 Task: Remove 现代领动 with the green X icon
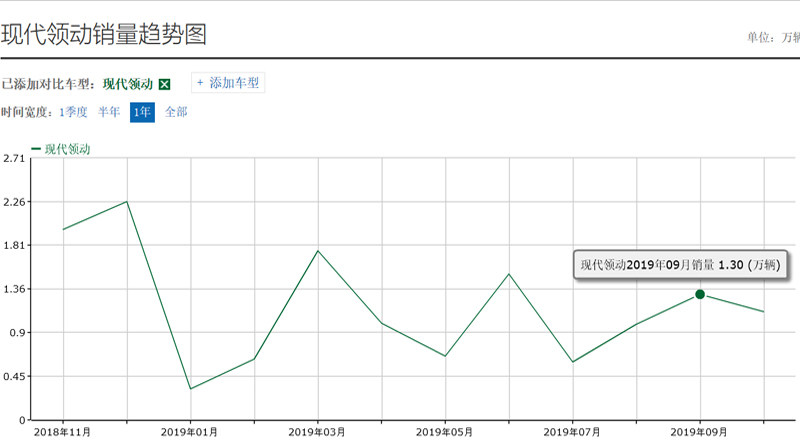[165, 84]
